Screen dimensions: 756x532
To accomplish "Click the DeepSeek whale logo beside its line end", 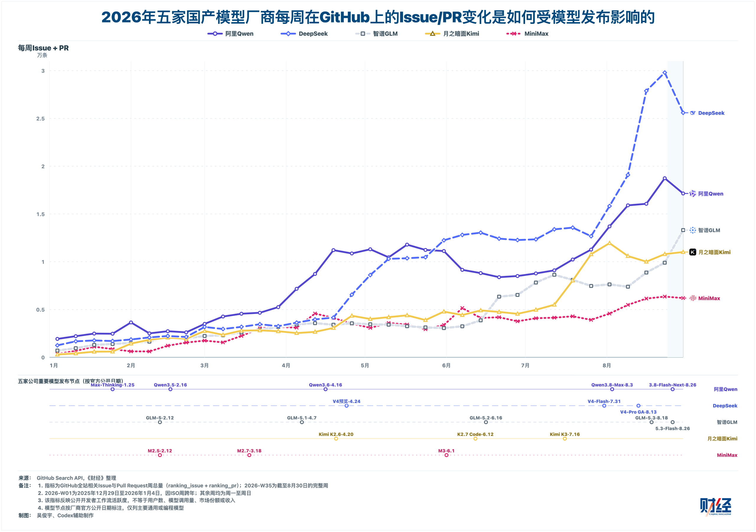I will [693, 113].
